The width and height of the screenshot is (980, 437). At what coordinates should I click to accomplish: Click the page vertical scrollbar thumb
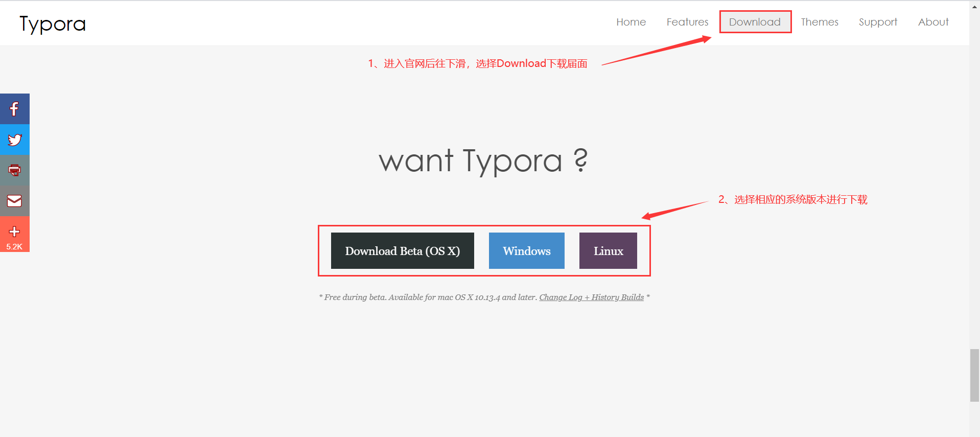coord(974,376)
